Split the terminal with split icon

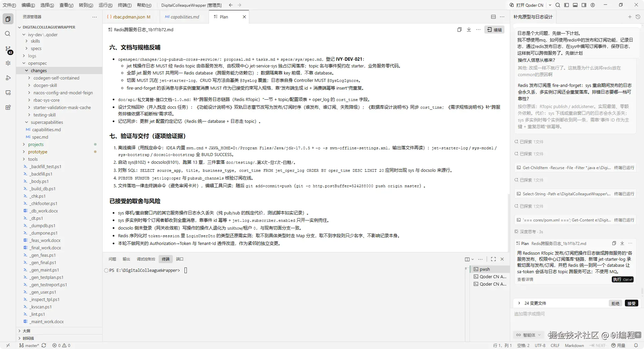467,259
